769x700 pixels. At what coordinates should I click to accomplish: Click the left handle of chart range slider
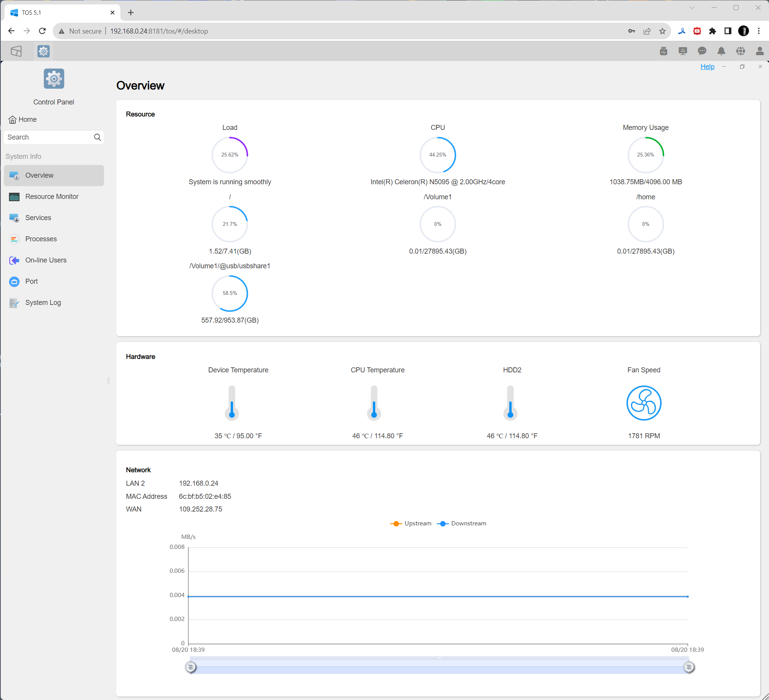pos(190,667)
